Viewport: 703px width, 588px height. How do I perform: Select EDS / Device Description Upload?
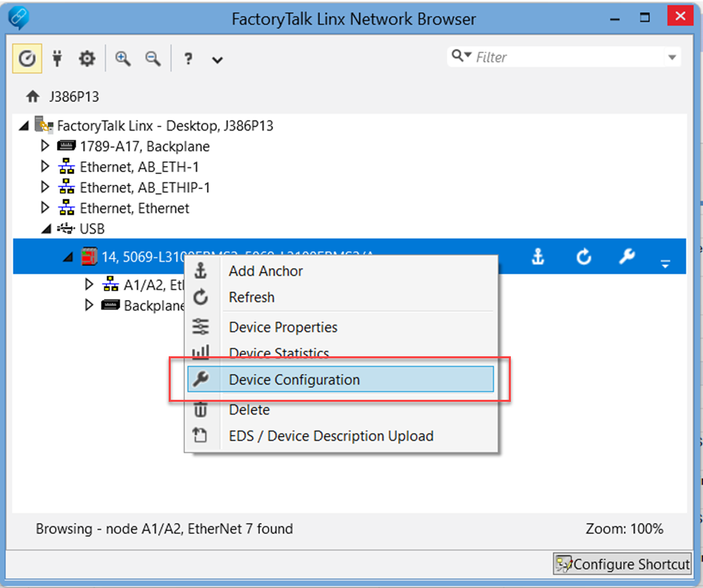tap(331, 436)
